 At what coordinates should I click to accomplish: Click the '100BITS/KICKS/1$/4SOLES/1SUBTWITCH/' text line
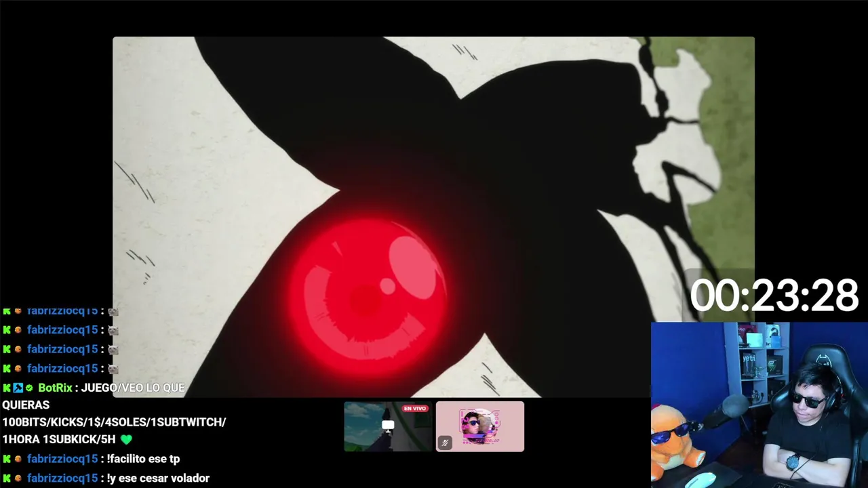click(x=114, y=422)
